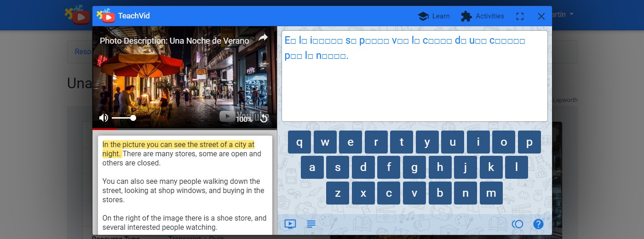Open the Activities puzzle-piece menu
Viewport: 644px width, 239px height.
click(482, 16)
